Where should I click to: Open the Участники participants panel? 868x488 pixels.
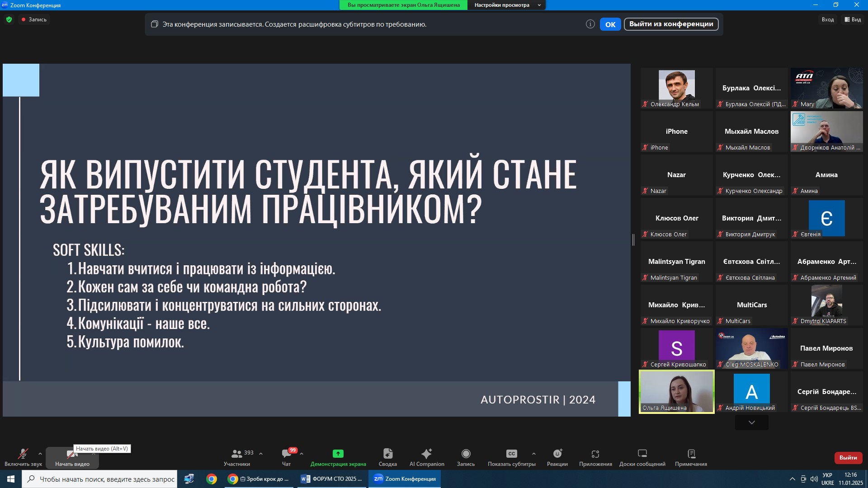(237, 457)
